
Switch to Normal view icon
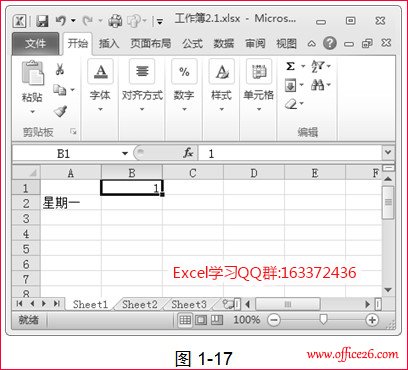pos(185,320)
